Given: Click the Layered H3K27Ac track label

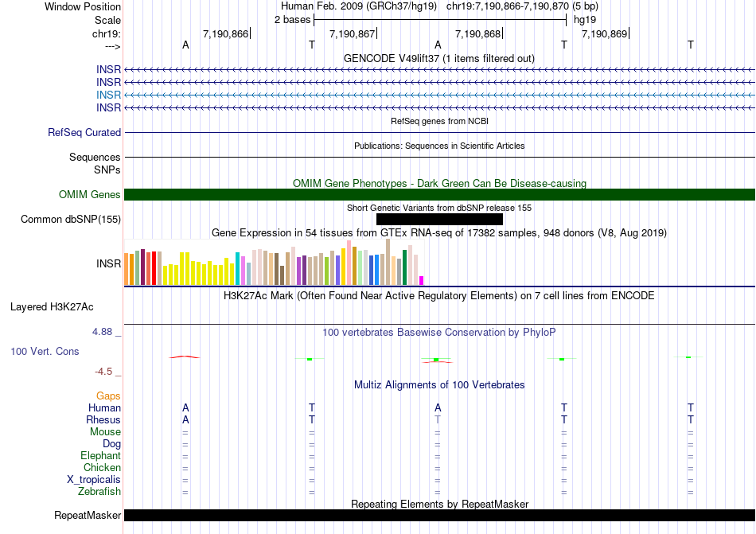Looking at the screenshot, I should 52,307.
